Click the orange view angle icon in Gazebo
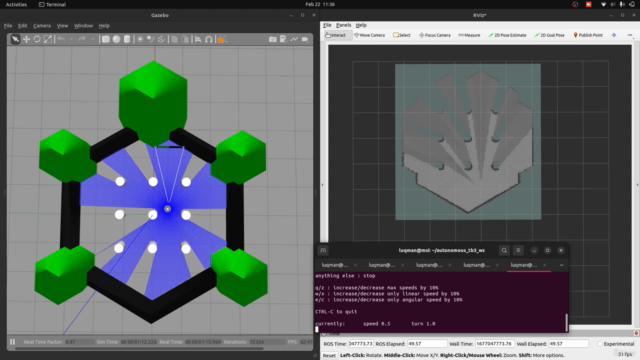 pyautogui.click(x=221, y=40)
